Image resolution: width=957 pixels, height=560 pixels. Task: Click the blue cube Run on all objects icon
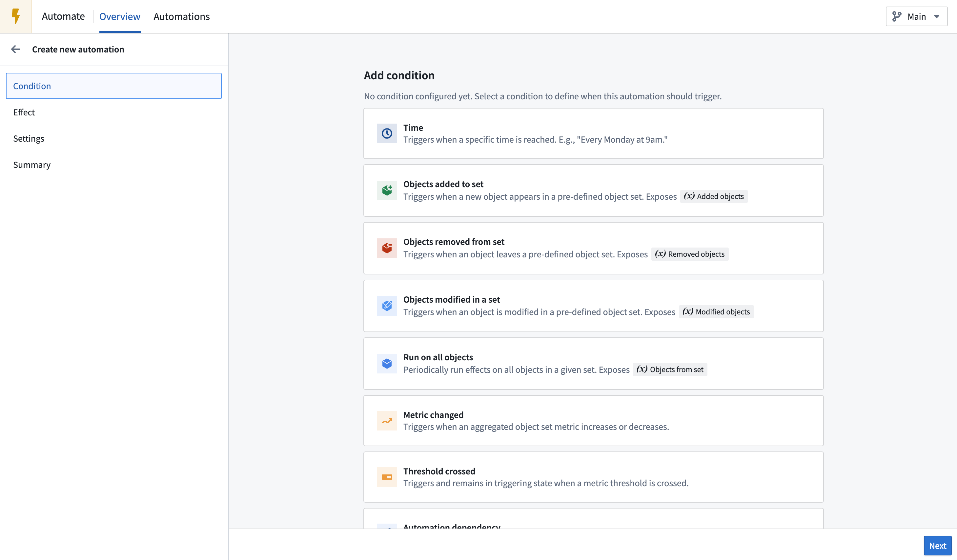[387, 363]
